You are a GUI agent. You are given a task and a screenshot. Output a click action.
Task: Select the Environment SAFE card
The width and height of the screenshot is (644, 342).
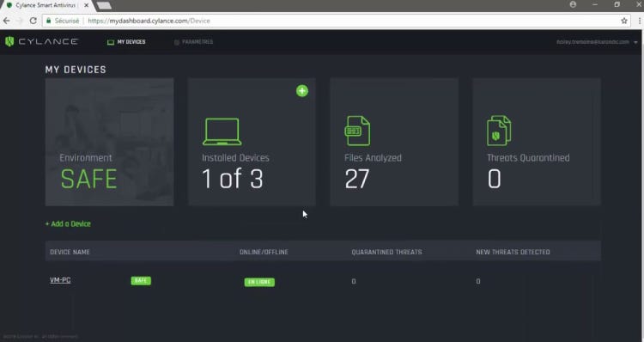tap(109, 142)
